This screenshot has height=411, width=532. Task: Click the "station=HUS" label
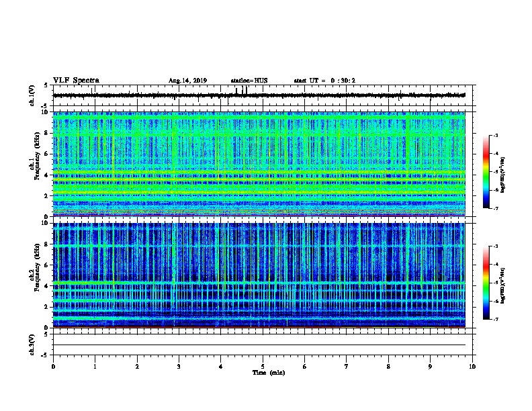(x=249, y=81)
